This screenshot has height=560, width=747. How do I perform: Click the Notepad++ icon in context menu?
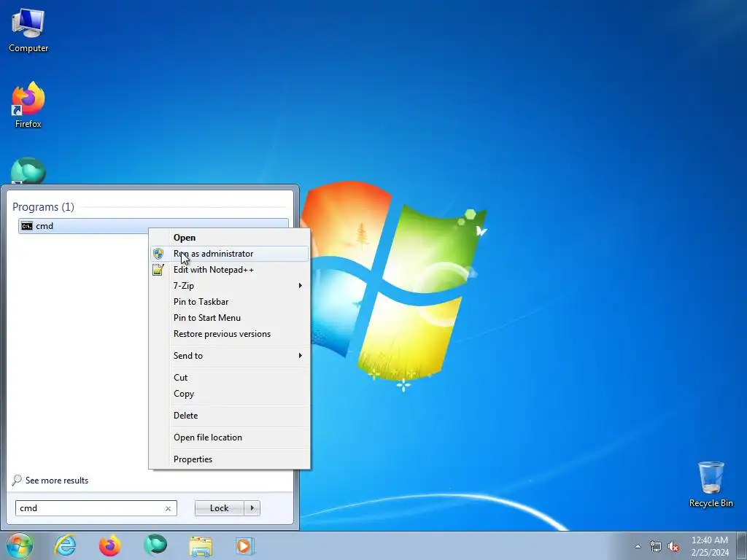(x=158, y=270)
